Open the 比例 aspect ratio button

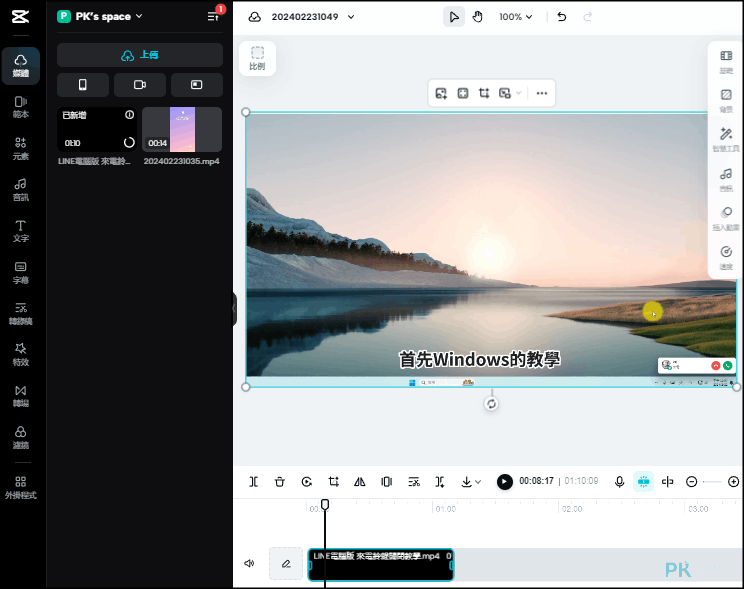click(257, 58)
